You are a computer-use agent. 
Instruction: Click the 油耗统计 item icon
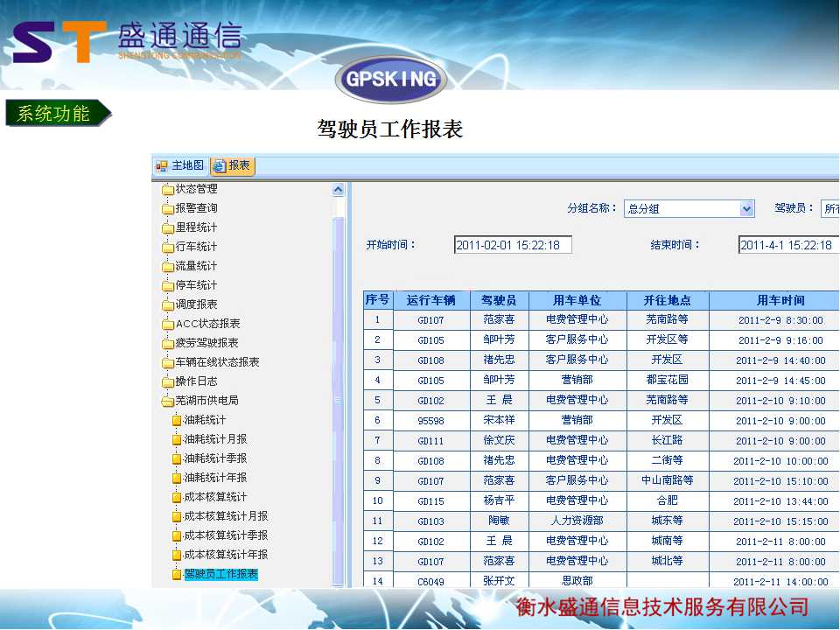177,421
